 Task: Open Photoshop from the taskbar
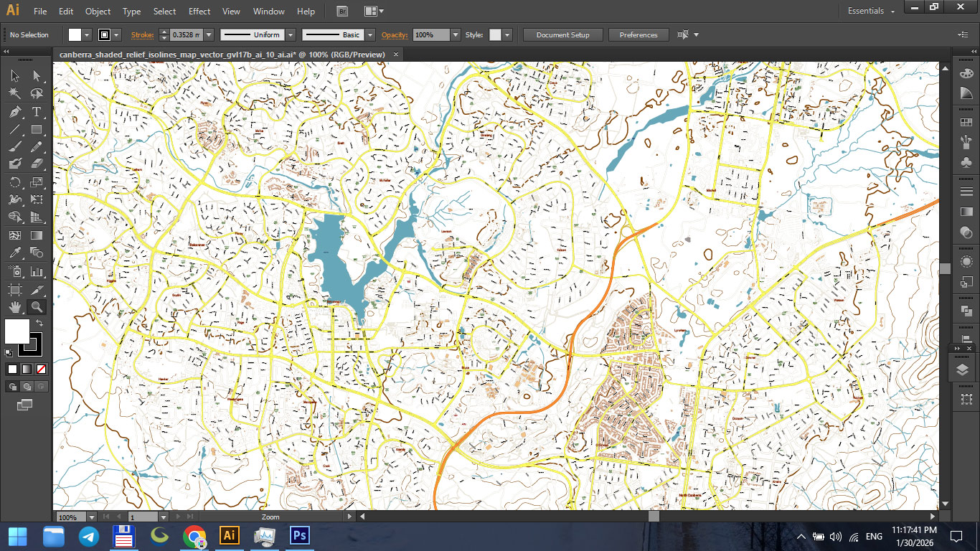point(301,536)
